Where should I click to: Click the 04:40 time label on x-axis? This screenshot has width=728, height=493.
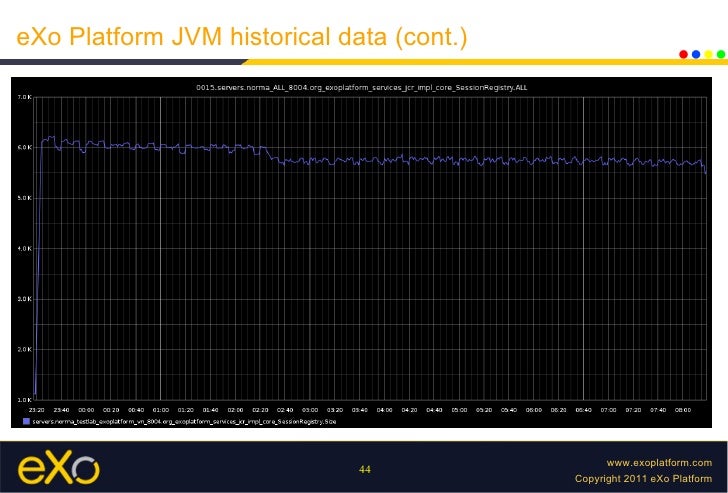tap(434, 410)
